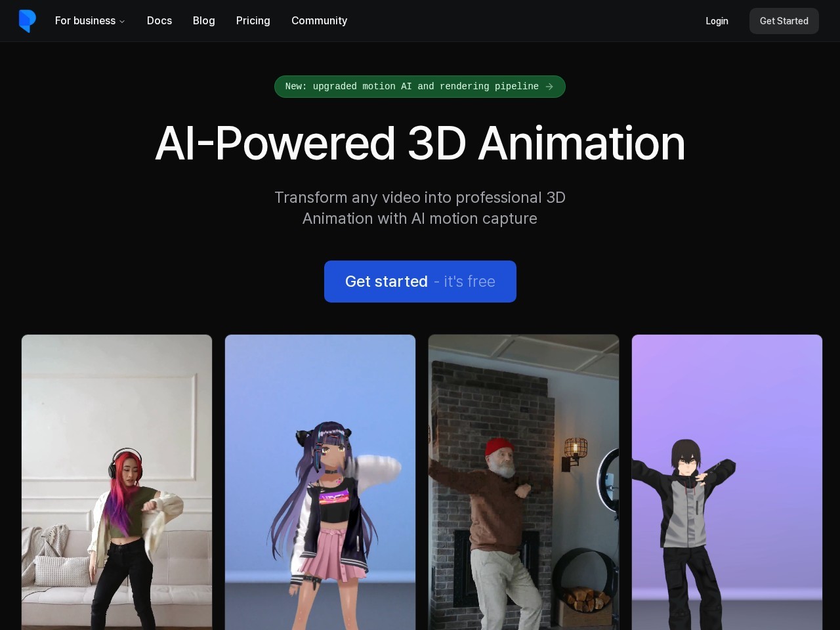Open the Docs page

click(159, 21)
